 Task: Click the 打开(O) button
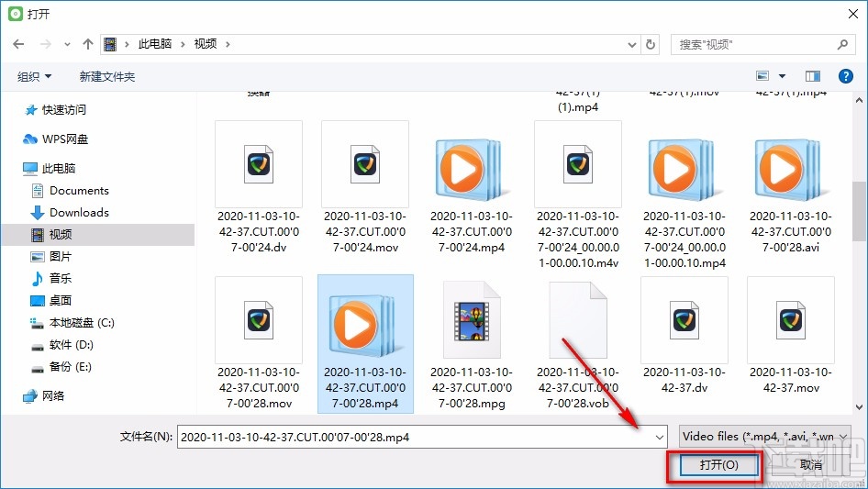point(718,464)
